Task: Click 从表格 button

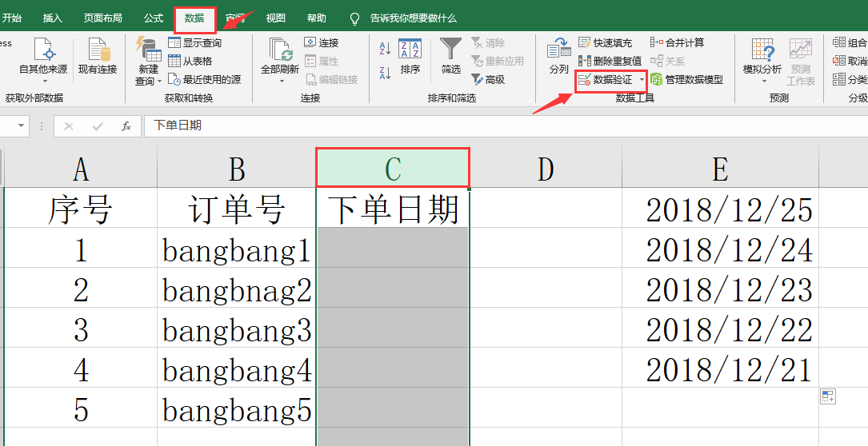Action: click(190, 61)
